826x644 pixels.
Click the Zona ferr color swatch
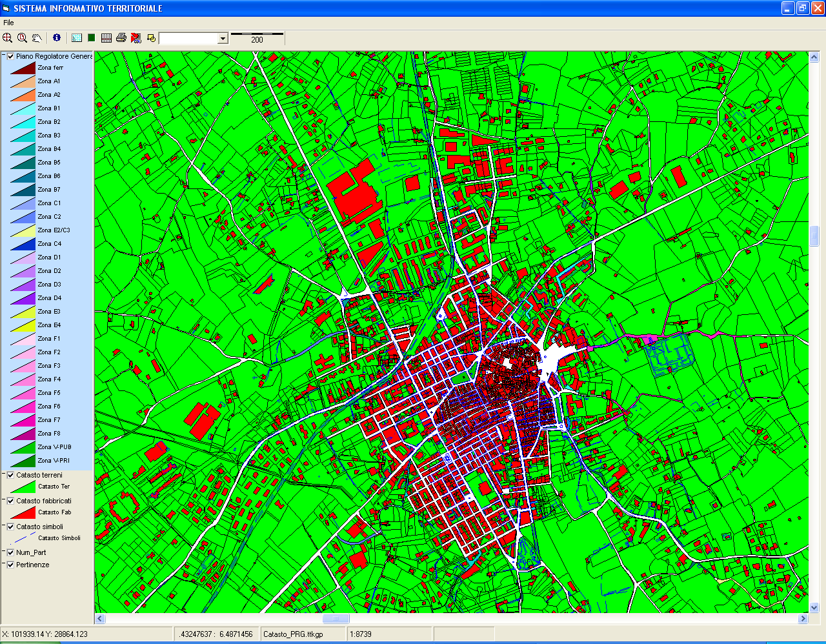pyautogui.click(x=23, y=68)
